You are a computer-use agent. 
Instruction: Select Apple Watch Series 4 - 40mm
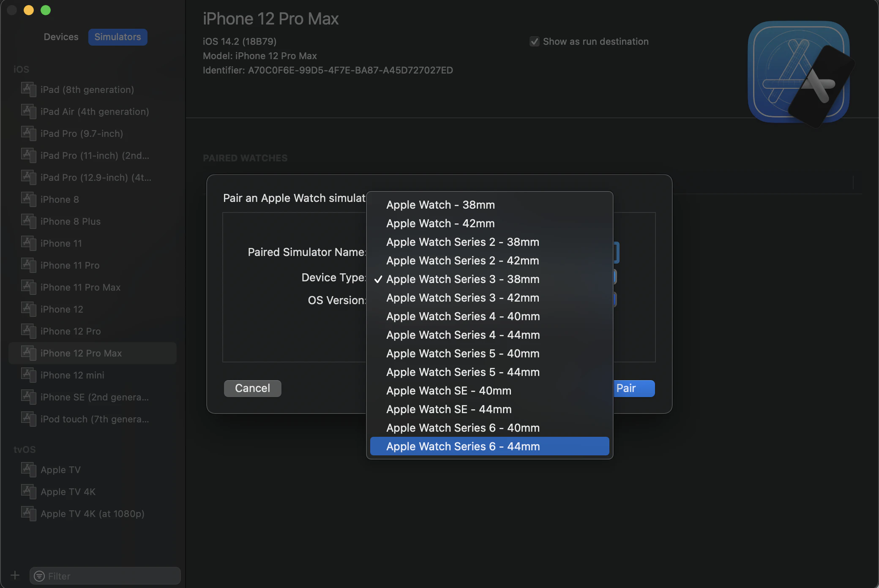point(489,316)
